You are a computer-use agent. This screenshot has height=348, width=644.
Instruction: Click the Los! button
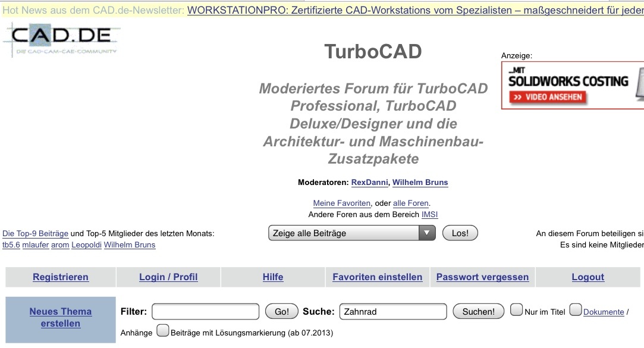point(460,233)
